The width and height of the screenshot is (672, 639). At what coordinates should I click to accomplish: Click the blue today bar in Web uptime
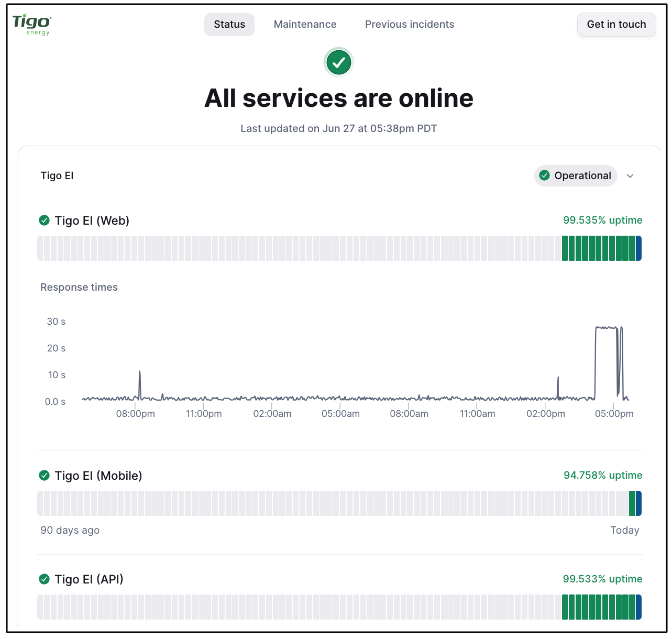pyautogui.click(x=638, y=248)
